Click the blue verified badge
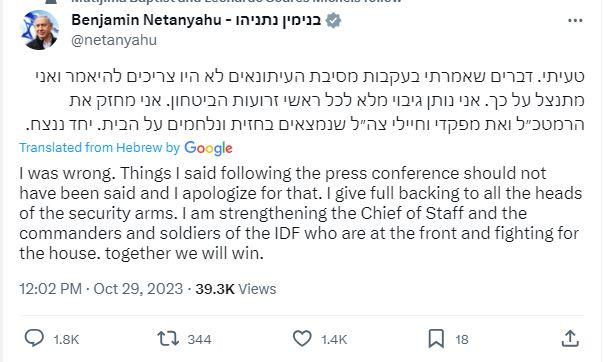This screenshot has width=604, height=362. [333, 20]
